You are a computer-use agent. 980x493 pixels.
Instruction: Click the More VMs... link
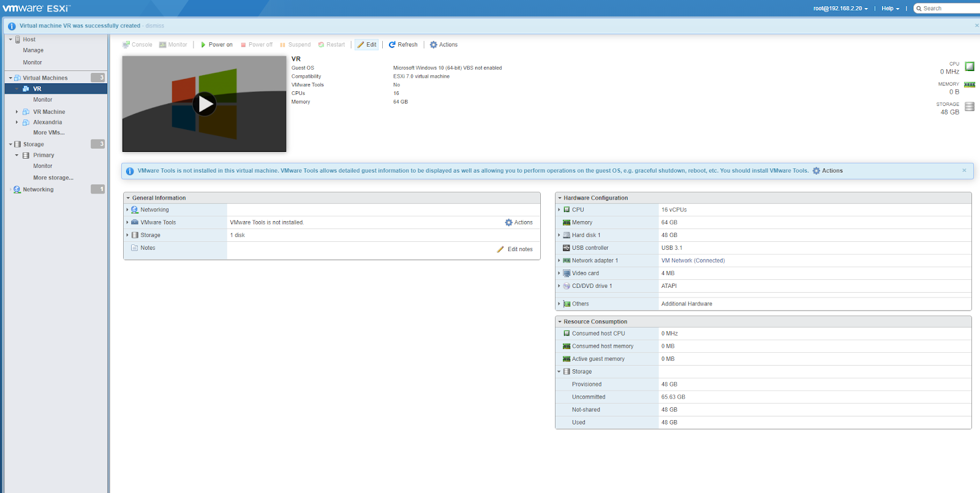pyautogui.click(x=49, y=133)
